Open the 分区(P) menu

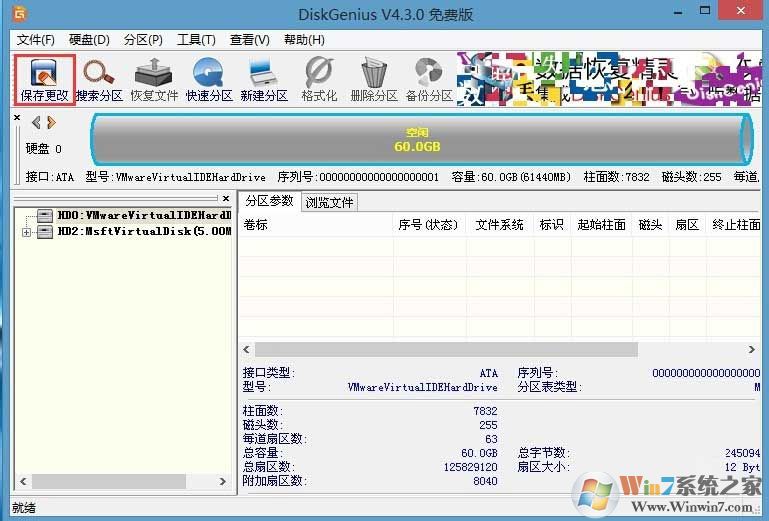pyautogui.click(x=143, y=40)
